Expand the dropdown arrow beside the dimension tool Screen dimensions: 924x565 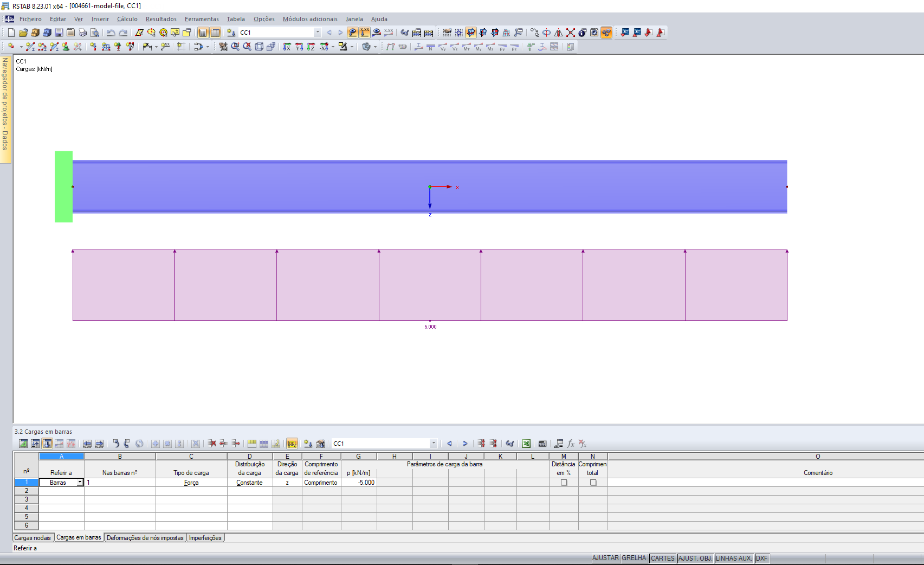point(156,47)
